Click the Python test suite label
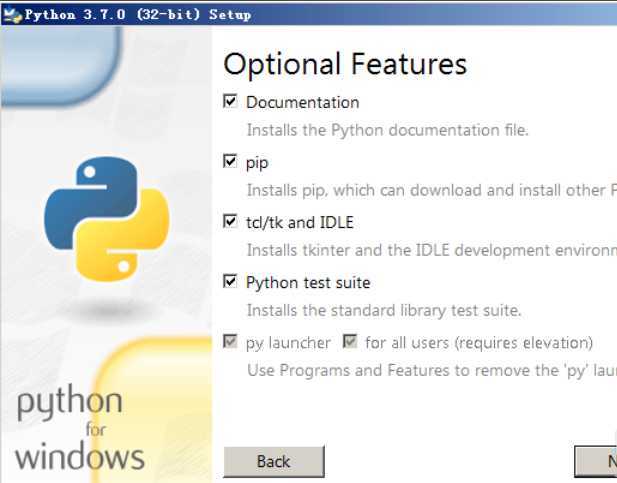Screen dimensions: 617x483 (308, 283)
